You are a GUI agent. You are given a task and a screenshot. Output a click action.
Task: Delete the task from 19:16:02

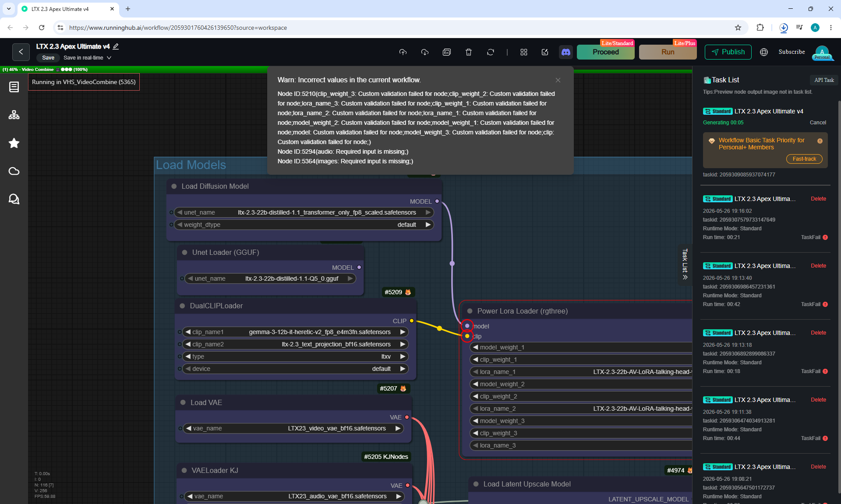(818, 199)
